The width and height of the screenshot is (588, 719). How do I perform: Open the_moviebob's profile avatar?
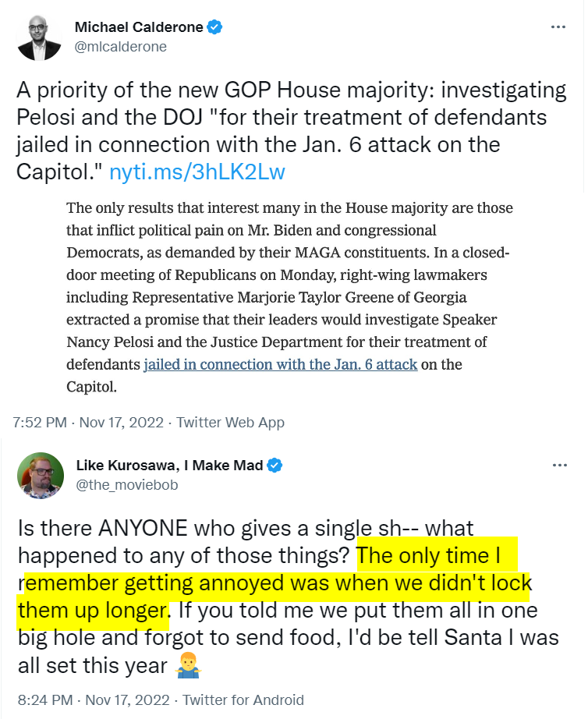pyautogui.click(x=40, y=475)
